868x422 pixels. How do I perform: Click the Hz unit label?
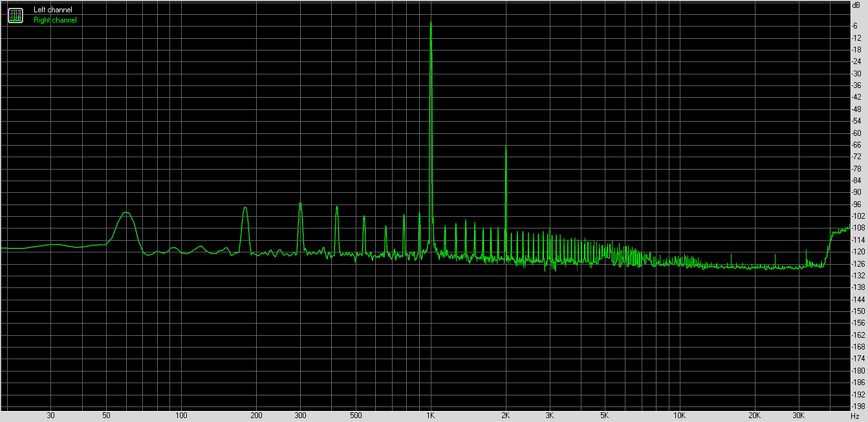click(855, 416)
